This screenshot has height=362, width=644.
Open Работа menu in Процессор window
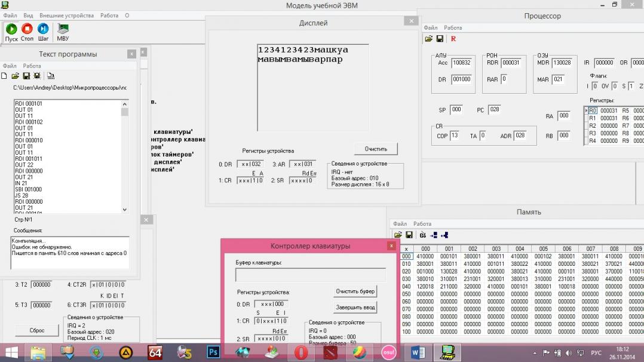tap(453, 27)
